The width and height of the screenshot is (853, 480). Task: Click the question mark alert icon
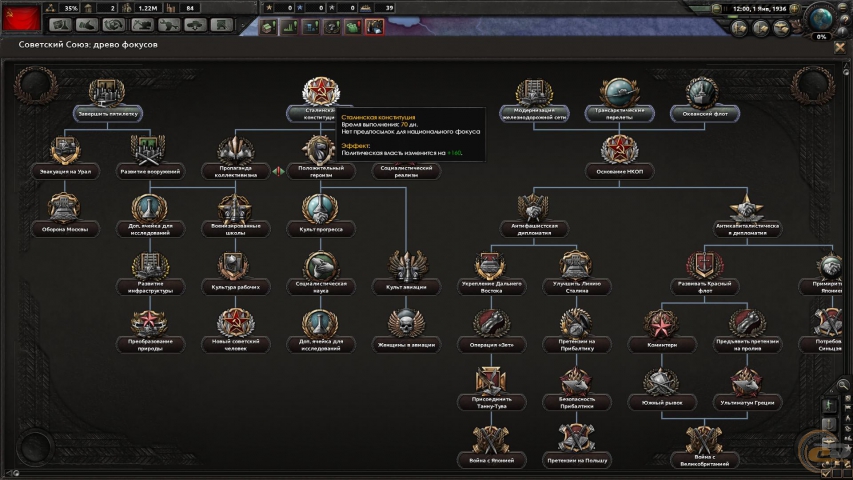[x=332, y=27]
